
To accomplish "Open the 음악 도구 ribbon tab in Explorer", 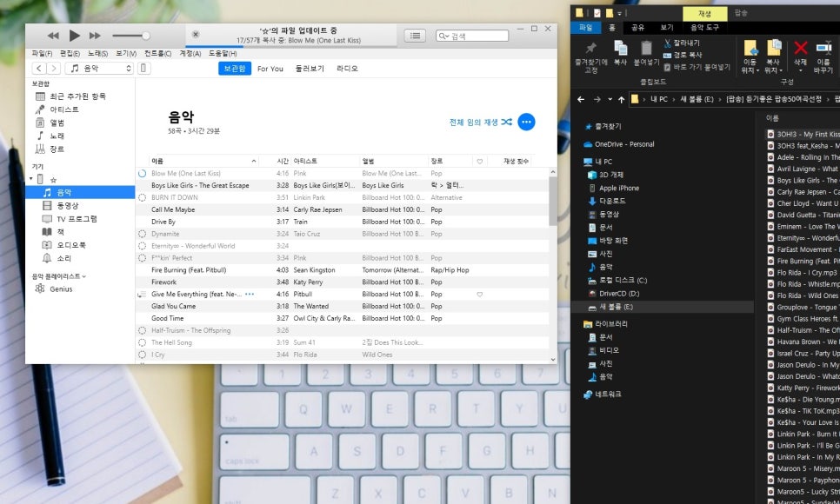I will coord(704,27).
